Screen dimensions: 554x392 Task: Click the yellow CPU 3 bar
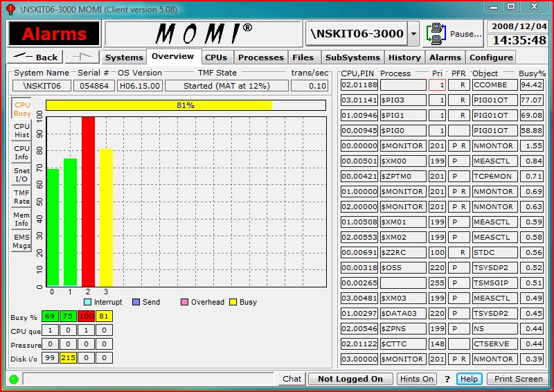coord(107,217)
